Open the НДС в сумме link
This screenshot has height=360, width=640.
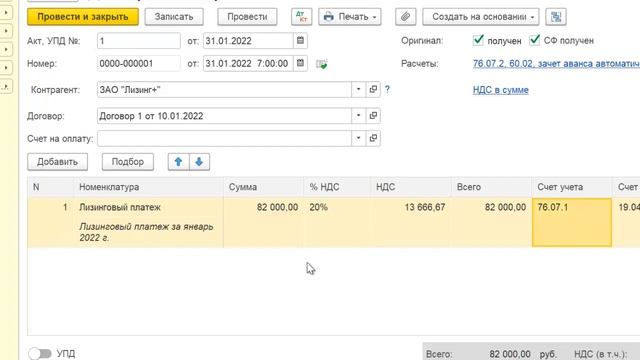500,90
